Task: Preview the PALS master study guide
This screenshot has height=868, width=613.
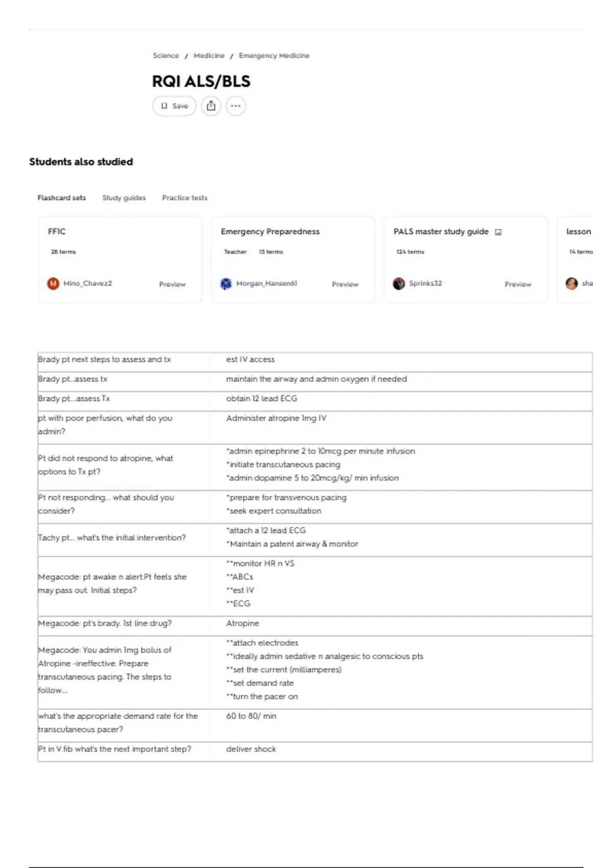Action: (x=517, y=284)
